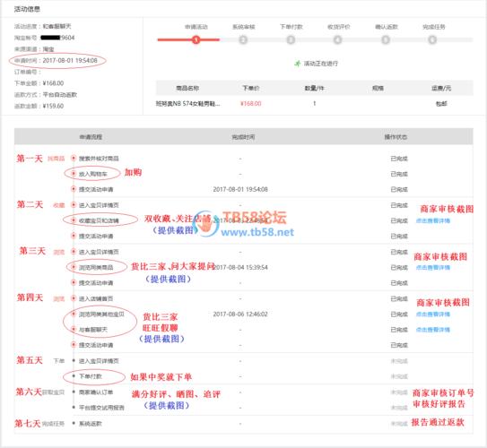
Task: Click the product name 班特奥NB 574女鞋男鞋
Action: pyautogui.click(x=188, y=104)
